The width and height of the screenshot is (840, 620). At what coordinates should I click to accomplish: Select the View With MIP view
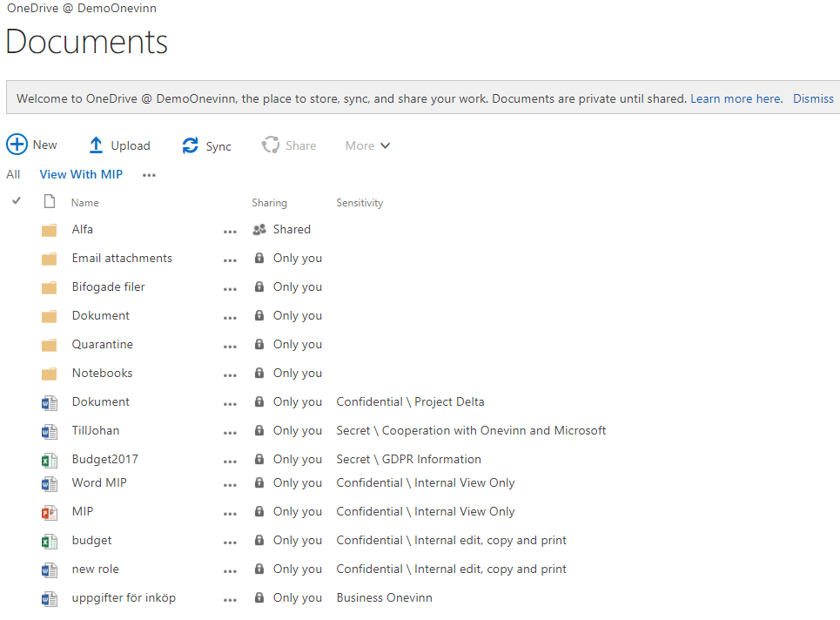81,174
